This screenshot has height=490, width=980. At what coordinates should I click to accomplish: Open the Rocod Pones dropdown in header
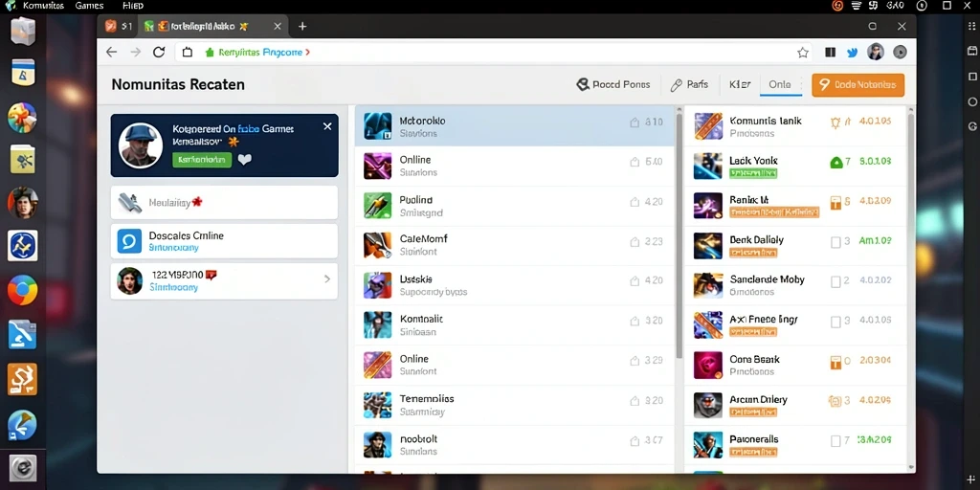click(613, 84)
